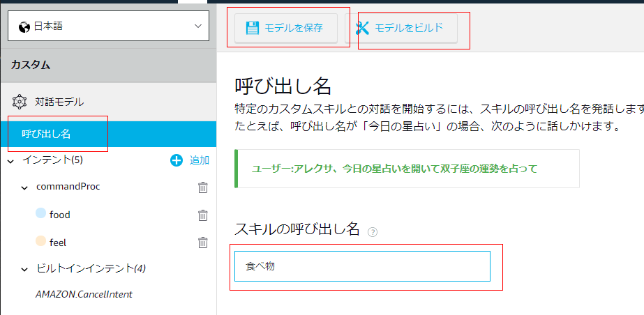Open the commandProc intent
644x315 pixels.
[68, 187]
